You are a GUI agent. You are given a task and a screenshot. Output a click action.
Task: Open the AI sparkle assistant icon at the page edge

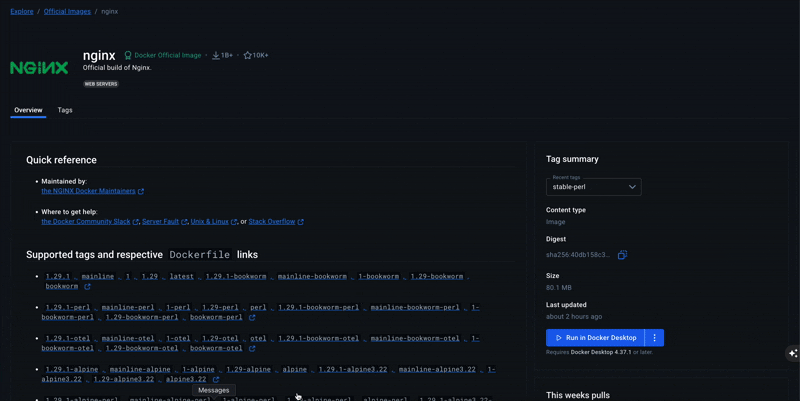tap(793, 353)
